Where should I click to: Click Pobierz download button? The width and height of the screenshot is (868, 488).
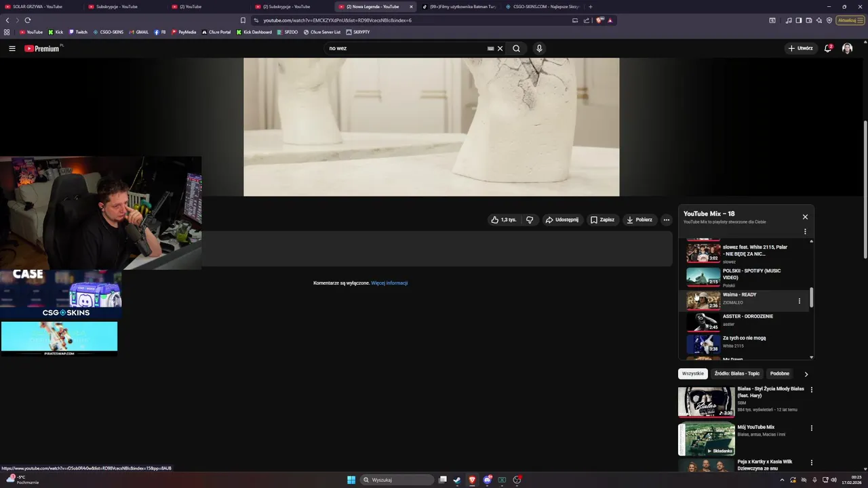click(x=639, y=220)
